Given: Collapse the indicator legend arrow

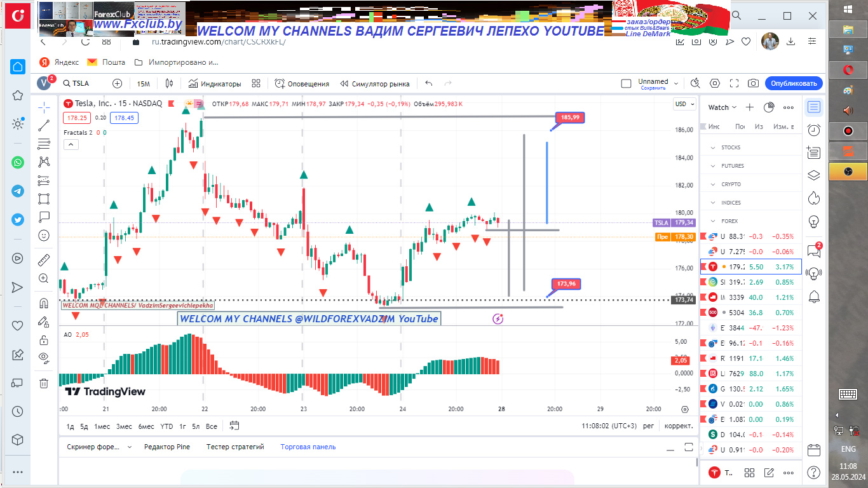Looking at the screenshot, I should [x=71, y=145].
